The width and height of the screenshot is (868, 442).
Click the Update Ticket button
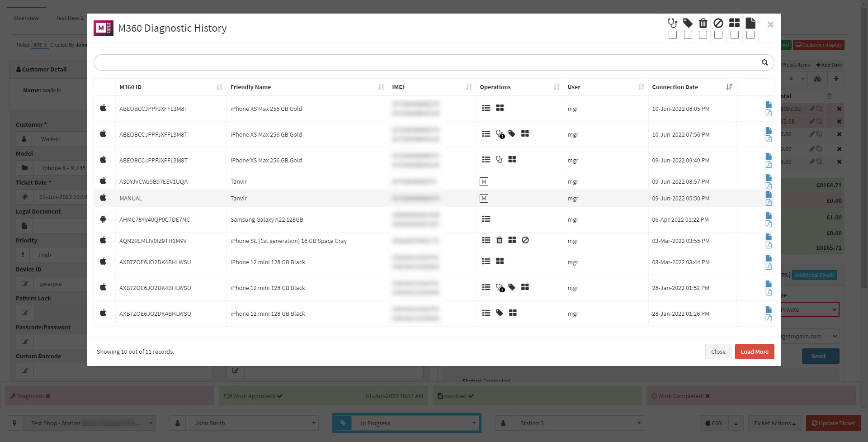click(x=833, y=423)
